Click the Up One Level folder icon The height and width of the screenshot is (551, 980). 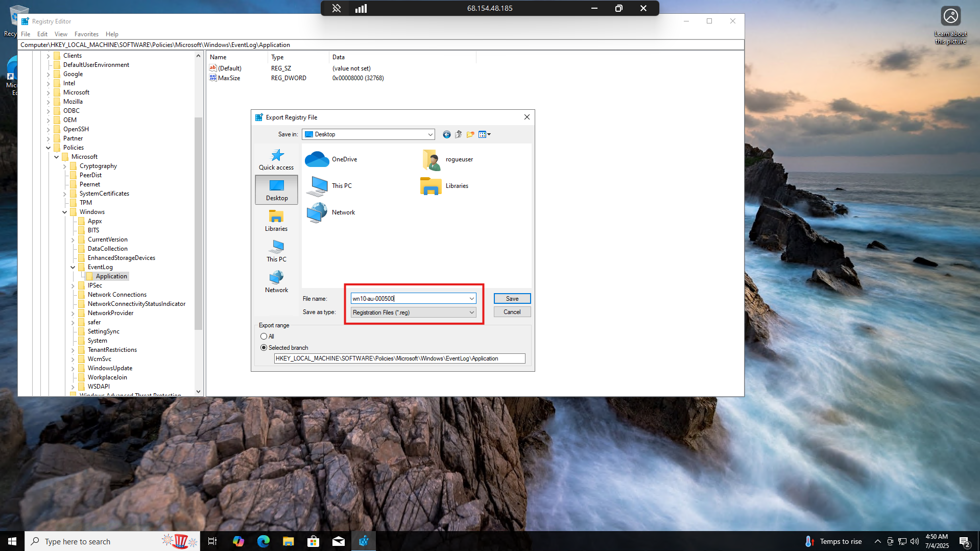coord(458,134)
